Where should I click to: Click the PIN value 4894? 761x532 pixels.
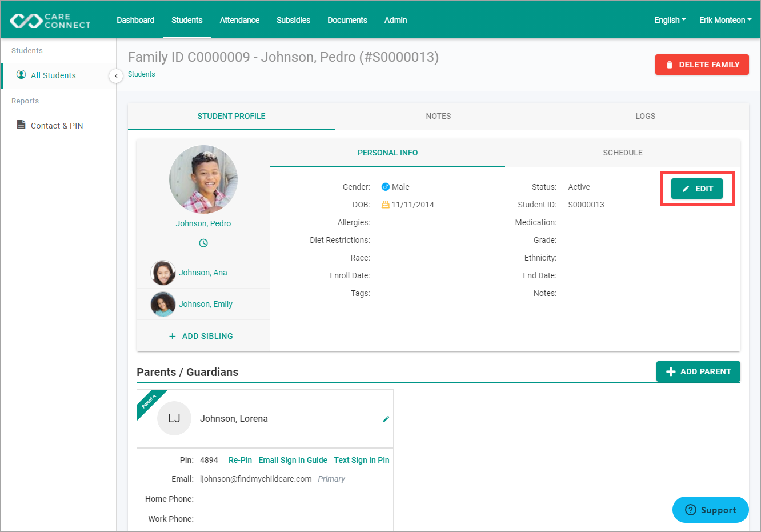209,460
